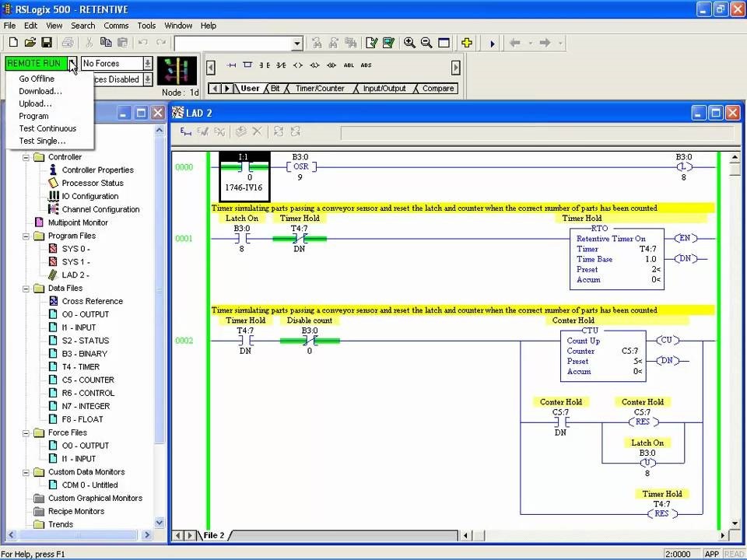Insert examine-if-open XIO contact icon
The height and width of the screenshot is (560, 747).
click(281, 65)
